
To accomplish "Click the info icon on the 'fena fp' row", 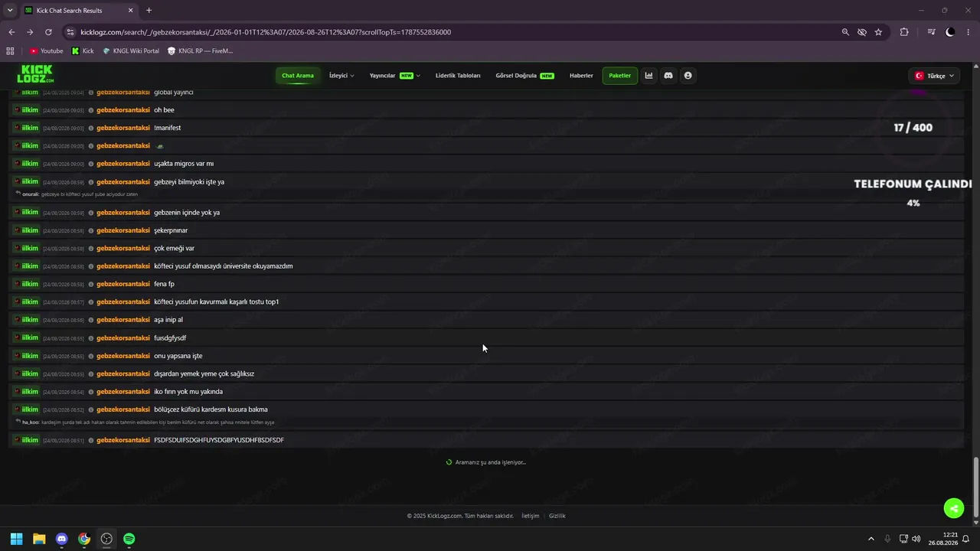I will [x=91, y=284].
